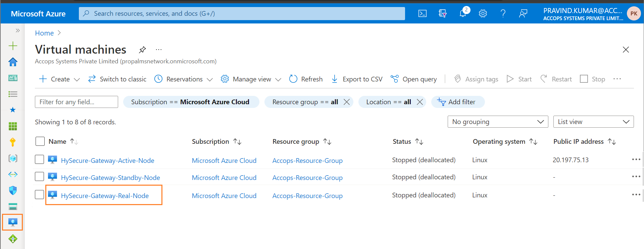Click Add filter

(458, 102)
